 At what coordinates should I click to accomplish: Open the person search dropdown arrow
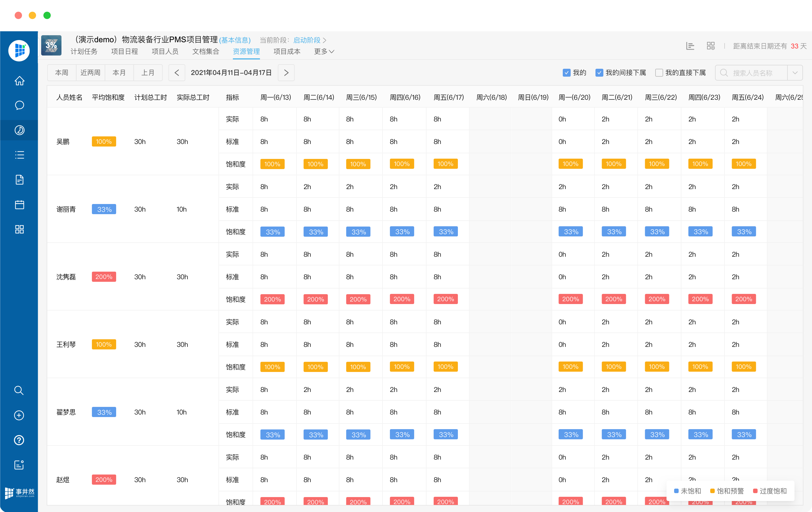(795, 73)
